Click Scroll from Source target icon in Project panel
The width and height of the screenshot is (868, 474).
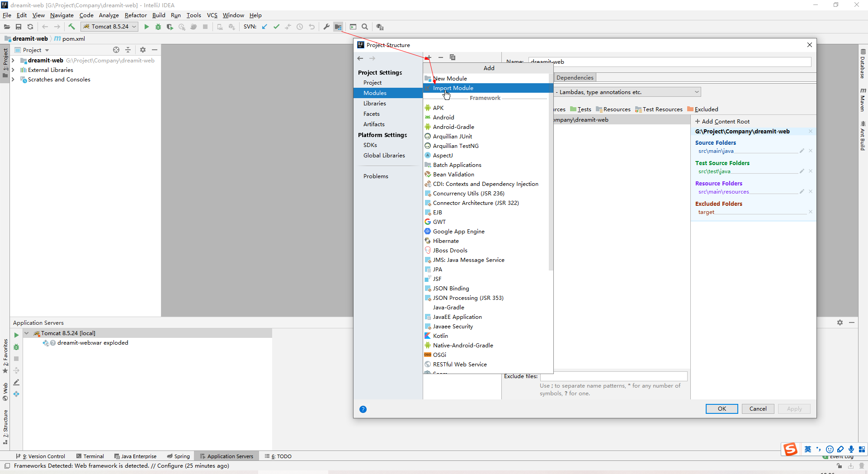116,50
